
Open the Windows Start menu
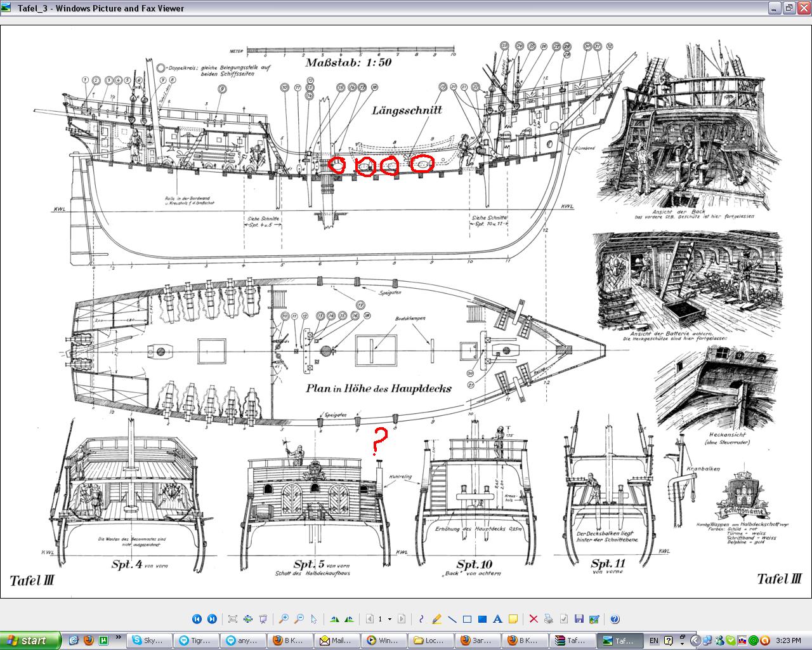(x=30, y=640)
